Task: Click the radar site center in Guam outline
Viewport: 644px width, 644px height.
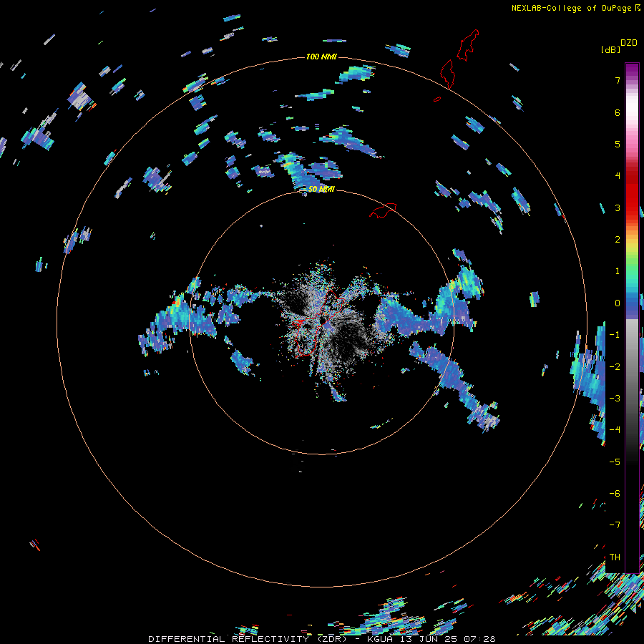Action: pos(323,320)
